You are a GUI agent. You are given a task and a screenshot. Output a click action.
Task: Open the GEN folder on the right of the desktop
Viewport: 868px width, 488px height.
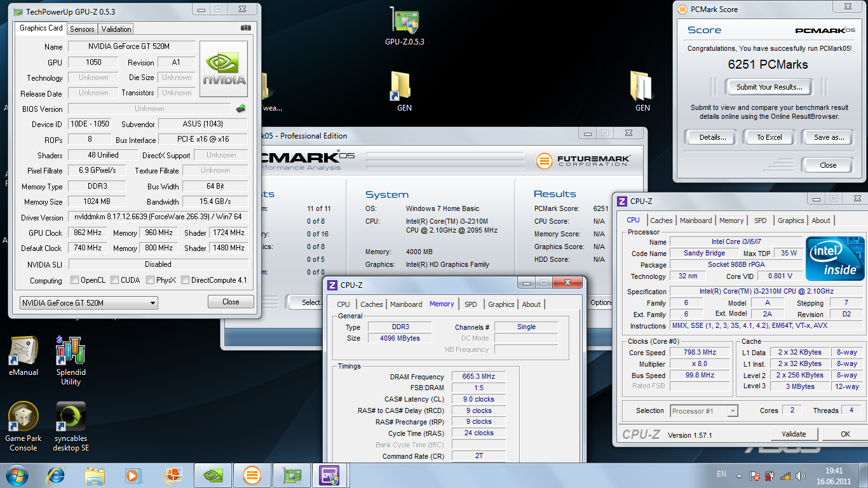[642, 91]
